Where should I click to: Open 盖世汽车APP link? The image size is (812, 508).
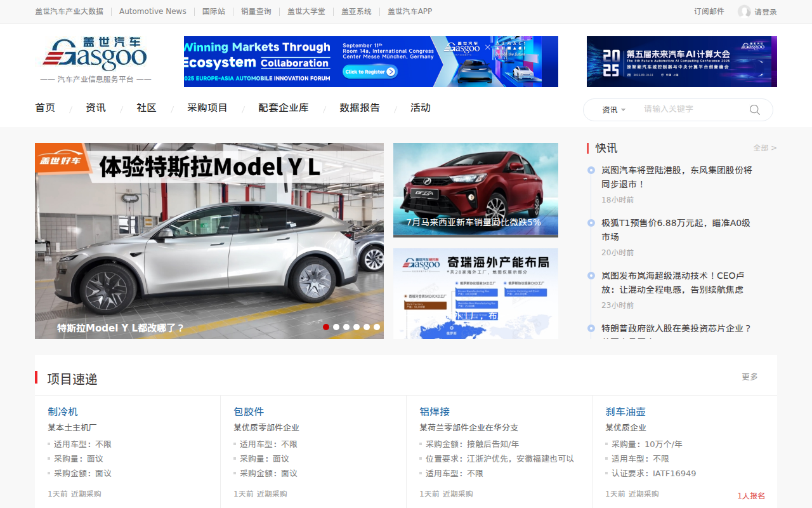click(x=410, y=11)
